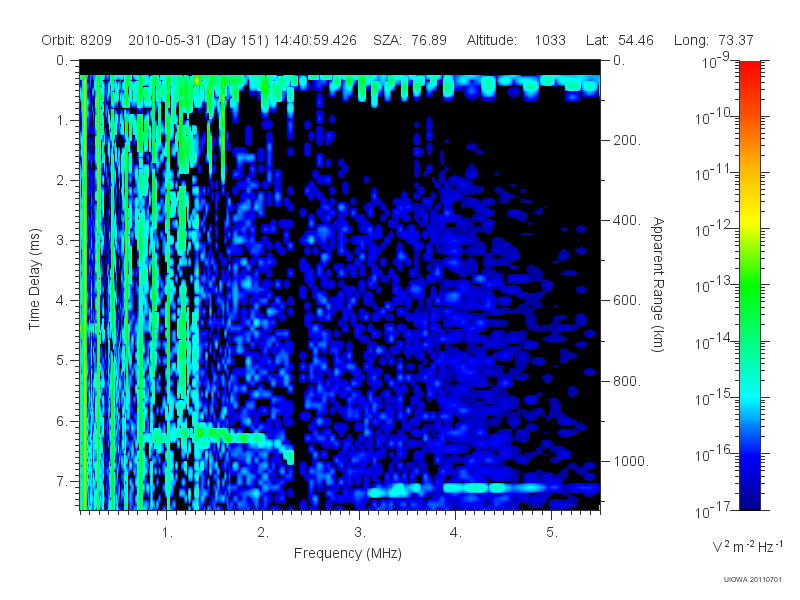Click the yellow region of the color bar
The width and height of the screenshot is (800, 600).
[750, 219]
